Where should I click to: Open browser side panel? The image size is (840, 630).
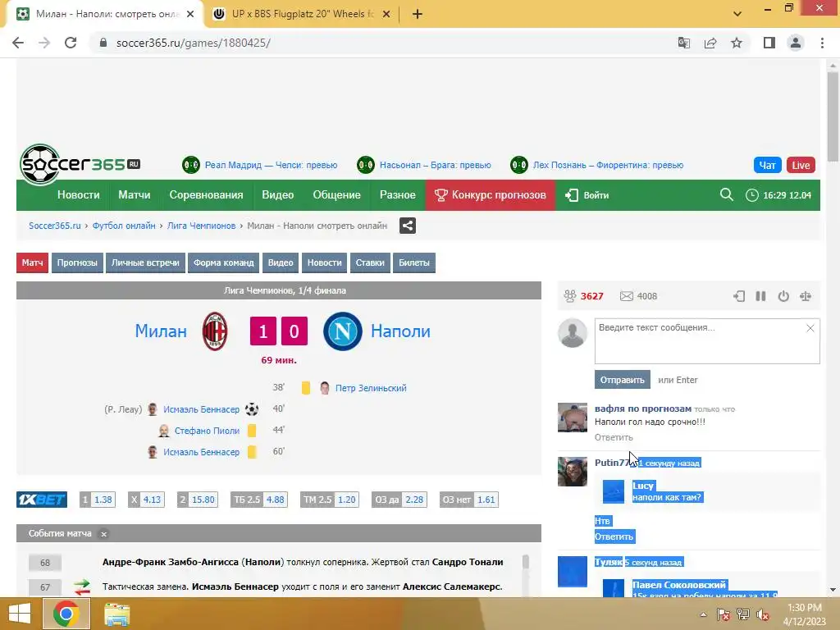(x=769, y=43)
